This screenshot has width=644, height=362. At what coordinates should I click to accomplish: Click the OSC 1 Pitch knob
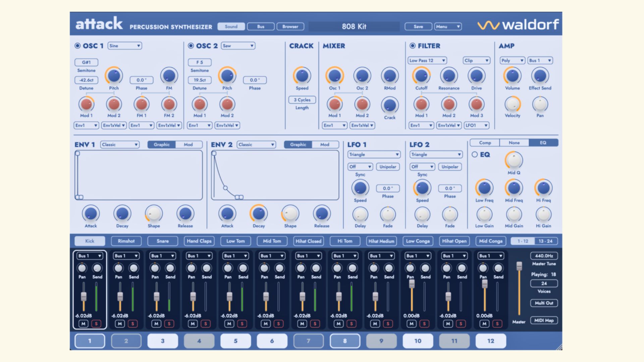tap(114, 76)
